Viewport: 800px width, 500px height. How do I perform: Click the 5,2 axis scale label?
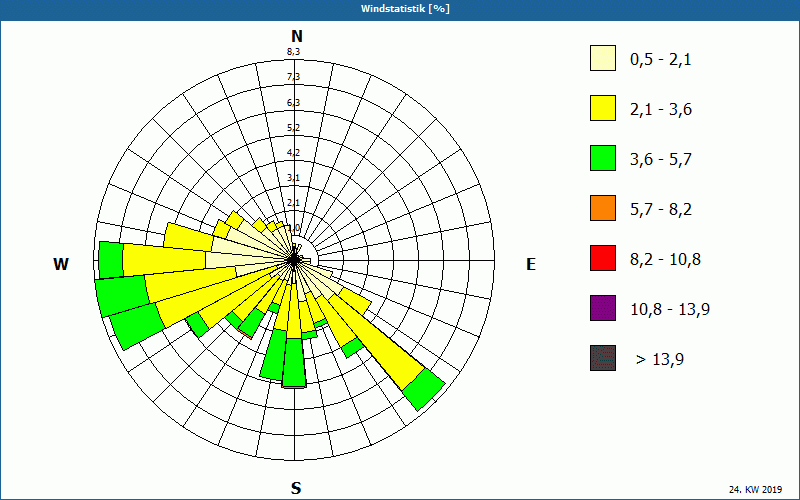coord(293,128)
